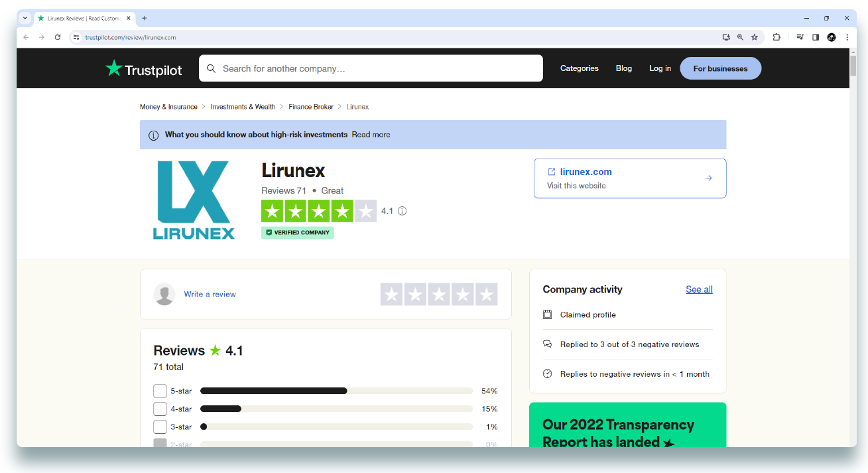
Task: Open the Categories menu
Action: (579, 68)
